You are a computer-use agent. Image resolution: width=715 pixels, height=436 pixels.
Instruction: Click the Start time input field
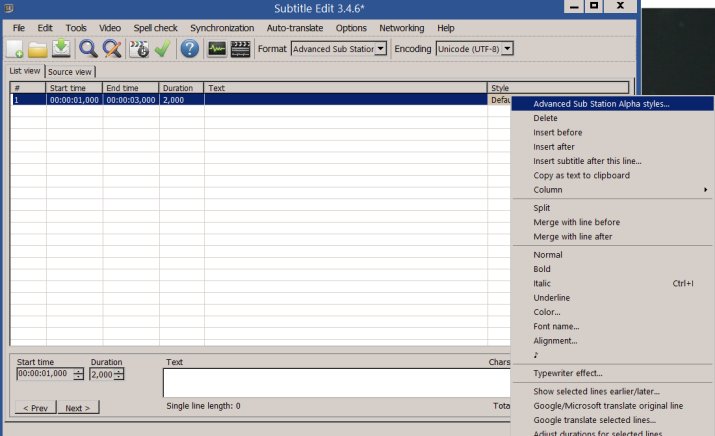45,374
